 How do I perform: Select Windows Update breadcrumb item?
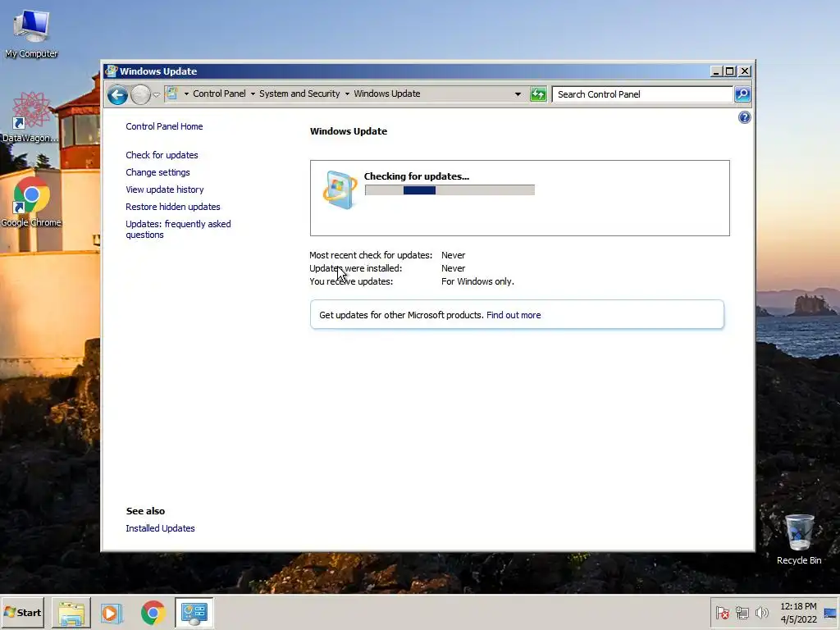click(387, 94)
